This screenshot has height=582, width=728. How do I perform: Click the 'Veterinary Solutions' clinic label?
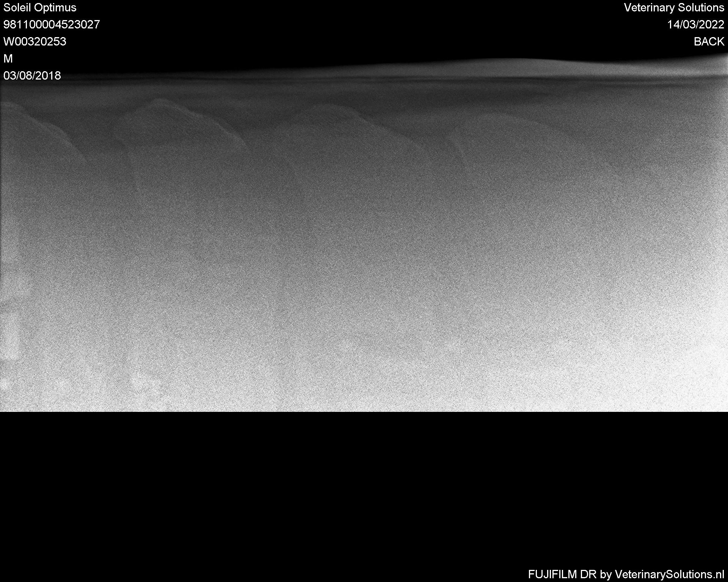pos(674,8)
